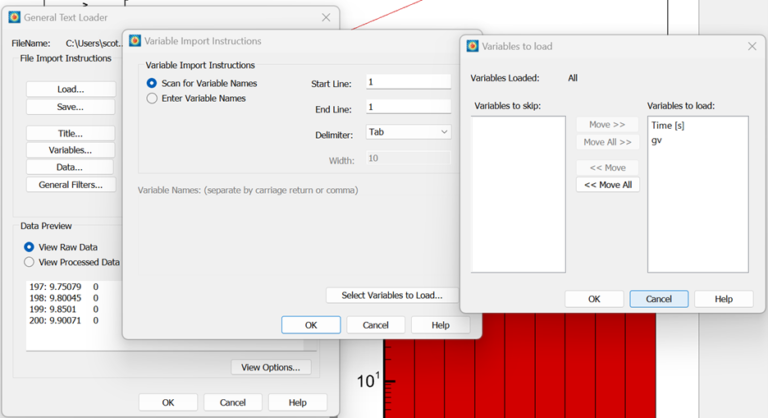Click the Tecplot icon in General Text Loader title
This screenshot has width=768, height=418.
[14, 18]
